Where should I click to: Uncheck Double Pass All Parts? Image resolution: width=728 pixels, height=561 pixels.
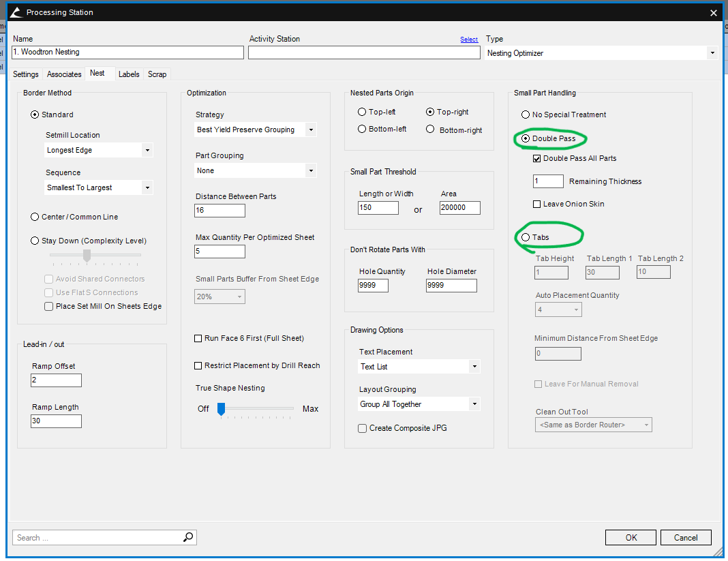[536, 159]
